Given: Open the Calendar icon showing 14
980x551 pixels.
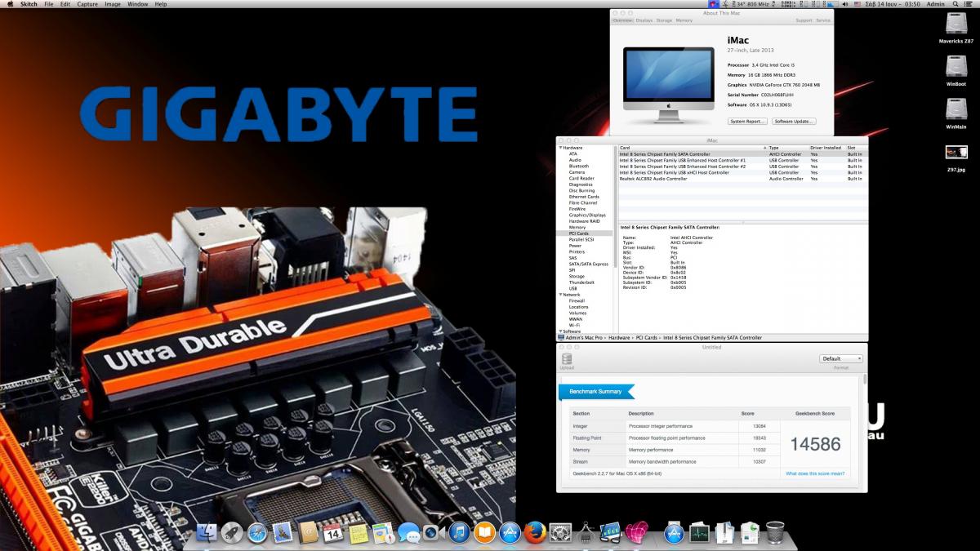Looking at the screenshot, I should [x=333, y=533].
